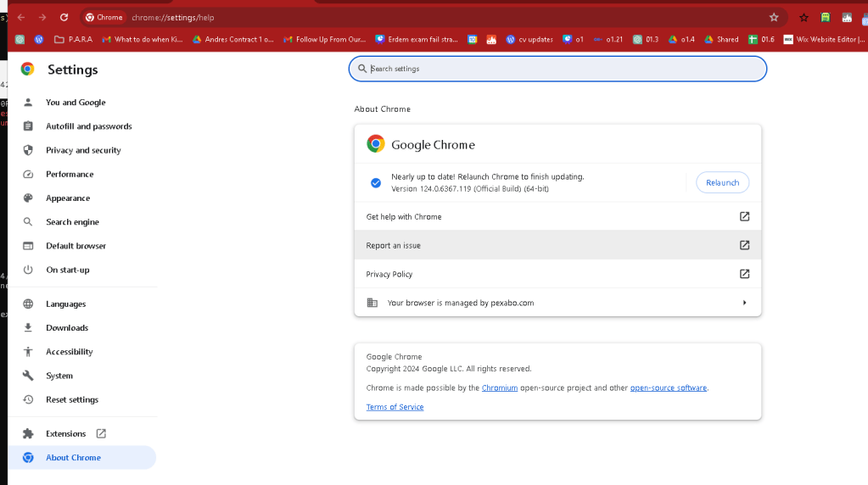Select About Chrome in the sidebar
The width and height of the screenshot is (868, 485).
click(83, 457)
